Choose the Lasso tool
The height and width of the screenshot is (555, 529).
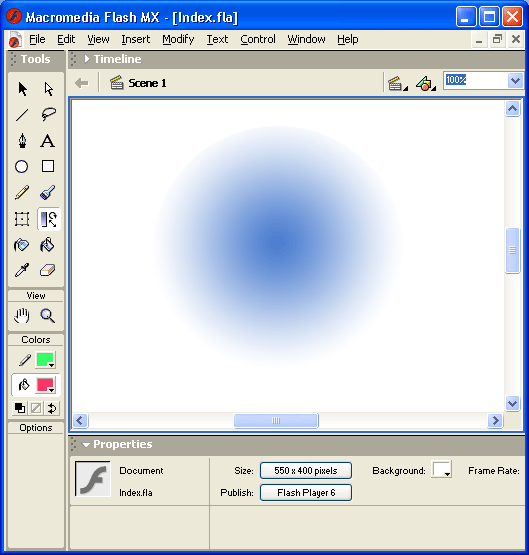48,114
